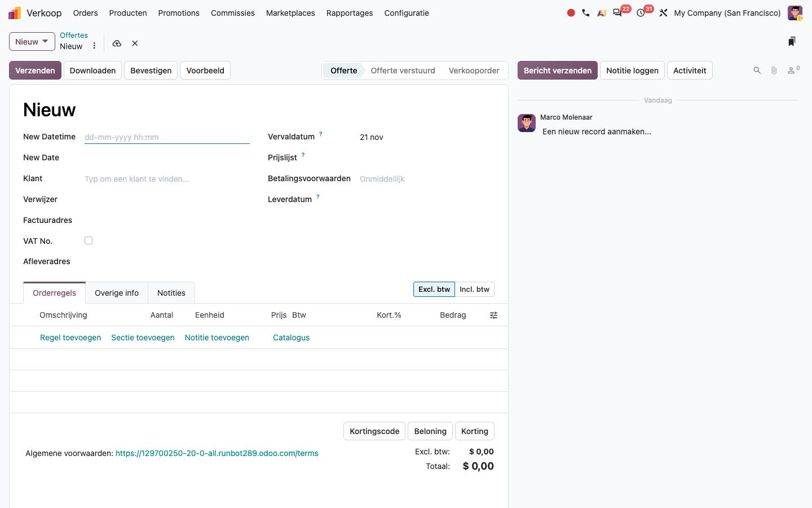Click the red recording indicator icon

pyautogui.click(x=571, y=13)
